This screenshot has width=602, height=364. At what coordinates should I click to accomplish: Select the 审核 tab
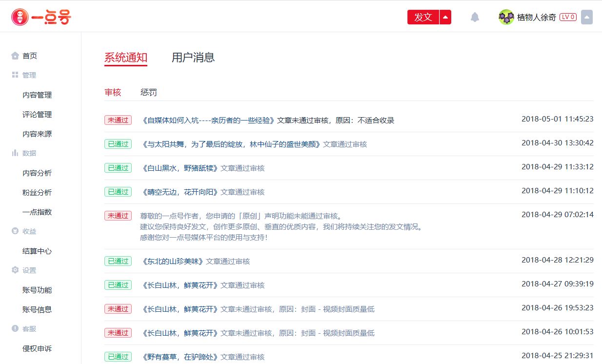click(113, 92)
